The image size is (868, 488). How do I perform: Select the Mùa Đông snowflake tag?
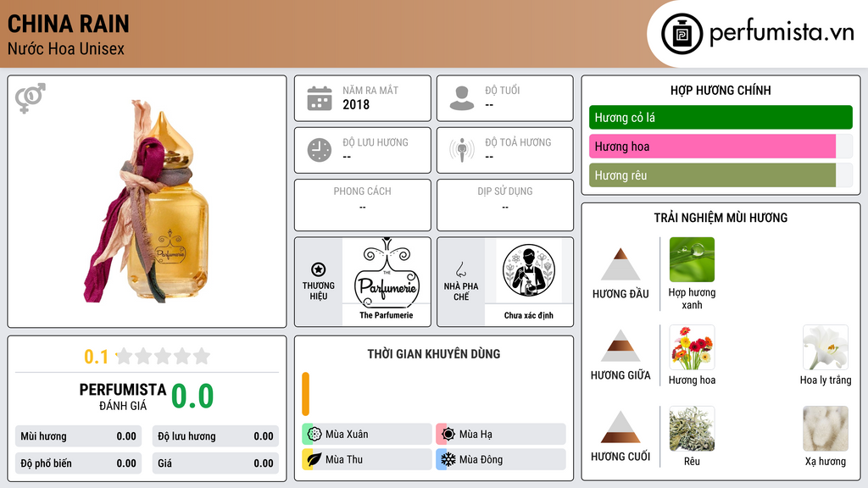[501, 459]
